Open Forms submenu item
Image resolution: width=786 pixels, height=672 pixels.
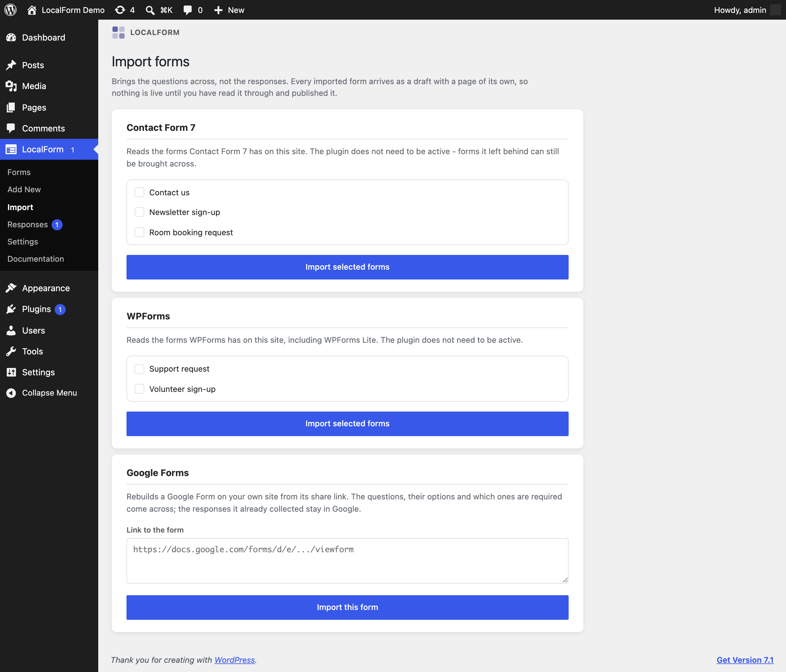point(19,172)
